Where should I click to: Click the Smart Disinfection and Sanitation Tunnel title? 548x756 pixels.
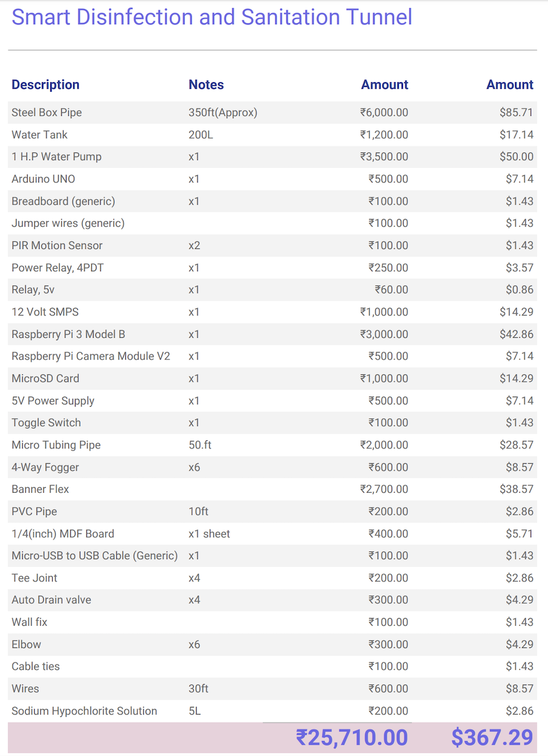212,17
